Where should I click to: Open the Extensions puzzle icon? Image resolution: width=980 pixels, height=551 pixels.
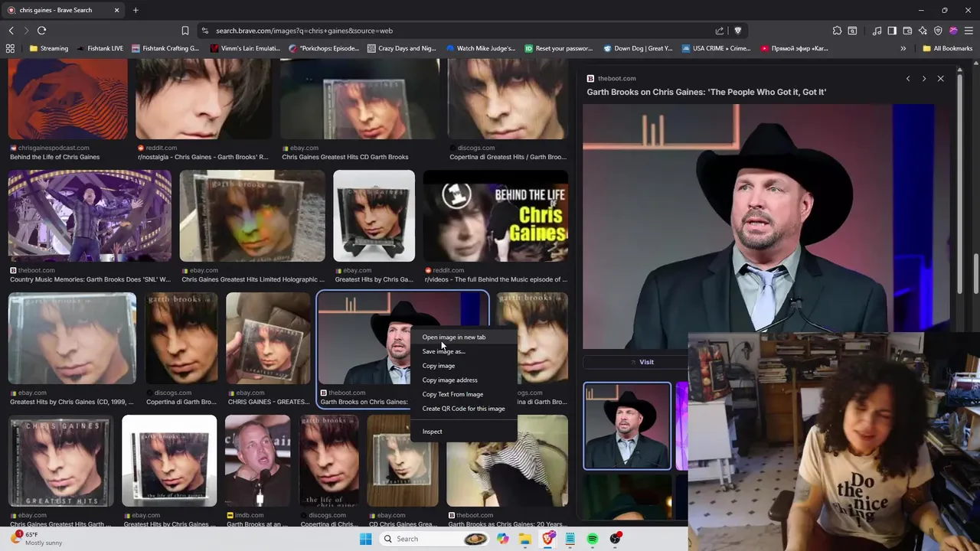pyautogui.click(x=837, y=31)
